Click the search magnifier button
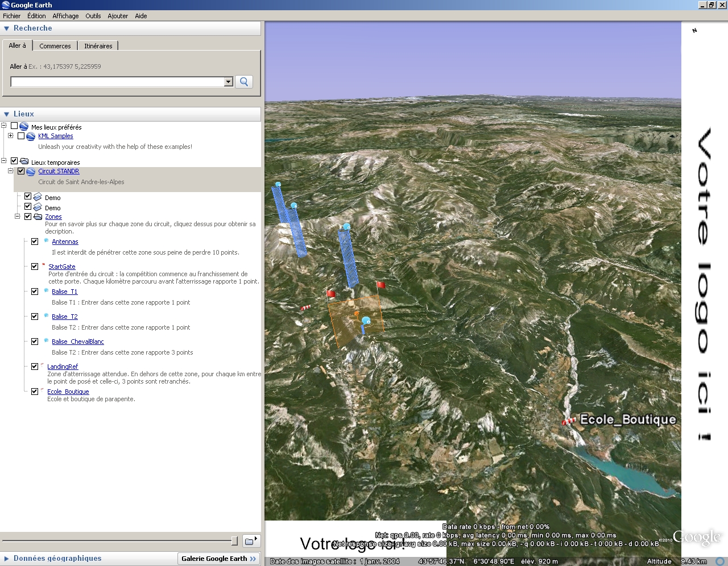This screenshot has height=566, width=728. click(x=244, y=82)
